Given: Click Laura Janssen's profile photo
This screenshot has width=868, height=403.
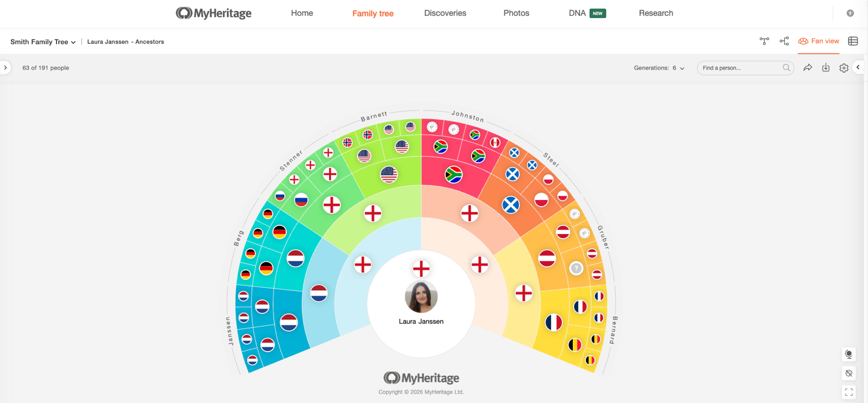Looking at the screenshot, I should (421, 297).
